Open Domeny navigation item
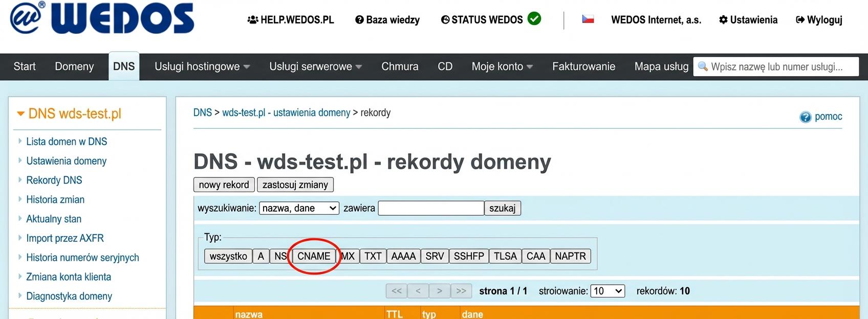The height and width of the screenshot is (319, 868). (74, 66)
